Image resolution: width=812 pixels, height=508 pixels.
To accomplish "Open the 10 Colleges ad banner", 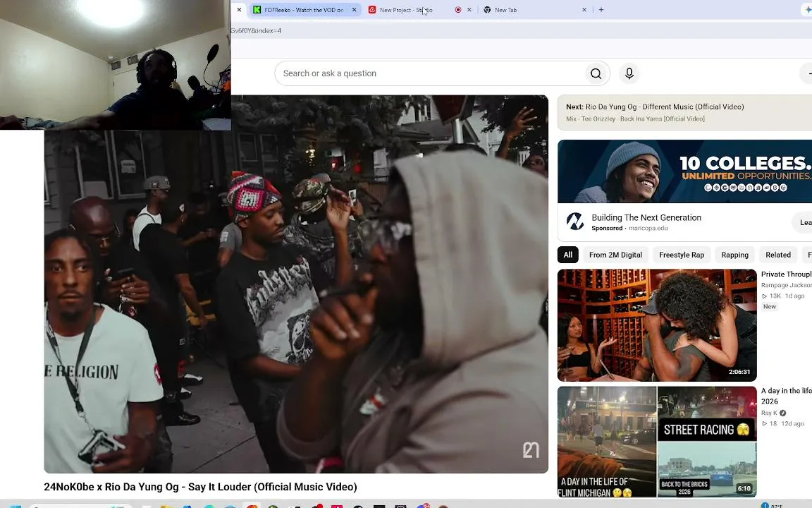I will pos(684,171).
